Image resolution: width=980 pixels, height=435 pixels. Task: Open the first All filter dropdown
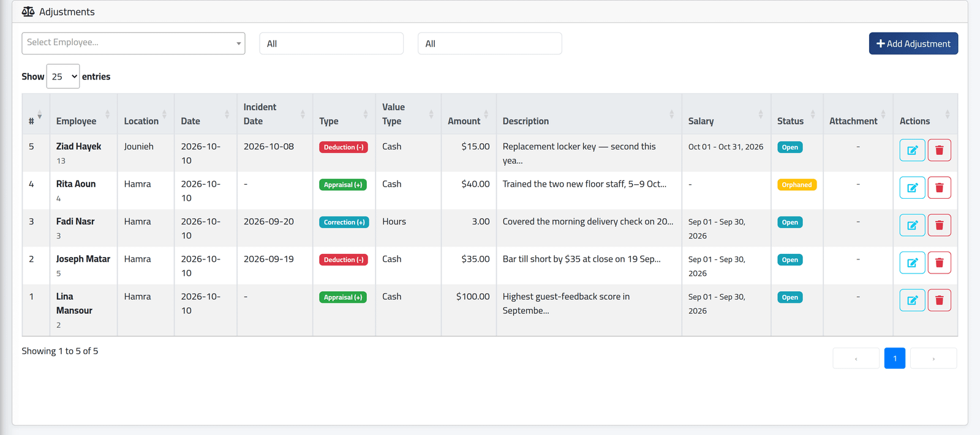(x=331, y=43)
